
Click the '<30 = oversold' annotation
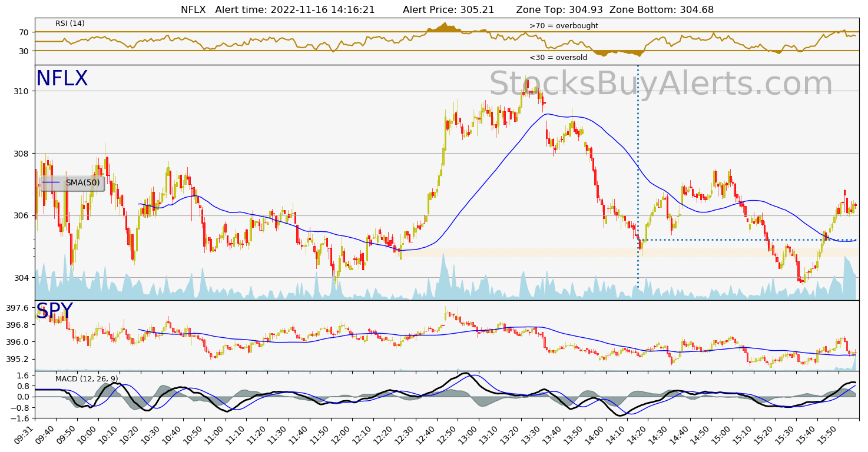558,58
